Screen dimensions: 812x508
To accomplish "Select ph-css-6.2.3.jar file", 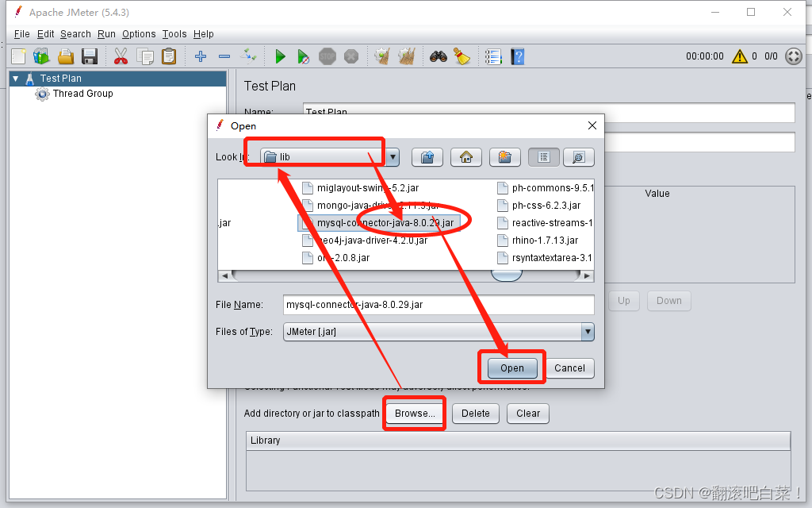I will click(x=539, y=206).
